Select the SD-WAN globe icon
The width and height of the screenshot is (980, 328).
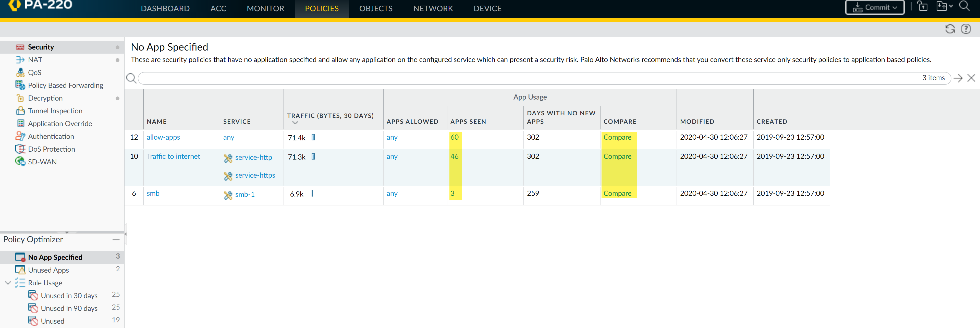coord(20,162)
